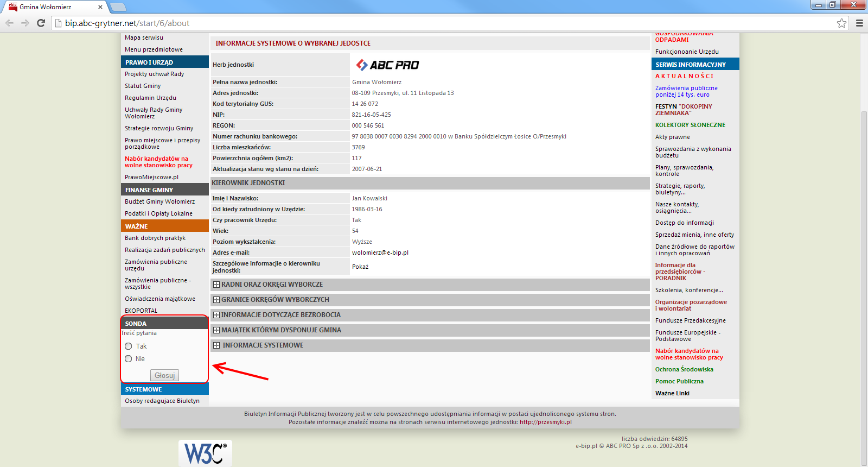The width and height of the screenshot is (868, 467).
Task: Expand Granice okręgów wyborczych section
Action: [216, 300]
